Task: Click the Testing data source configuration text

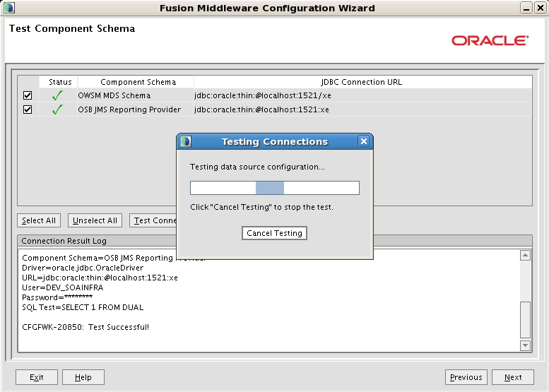Action: click(257, 167)
